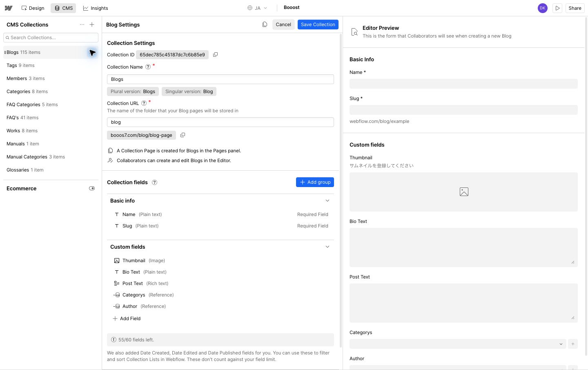Click the preview play icon in top bar

(557, 8)
